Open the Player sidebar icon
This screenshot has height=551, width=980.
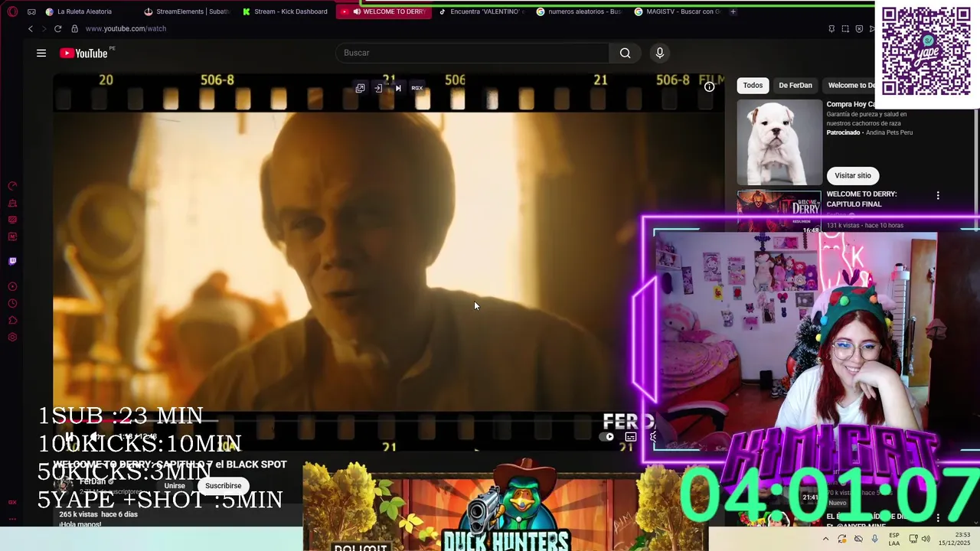coord(12,287)
